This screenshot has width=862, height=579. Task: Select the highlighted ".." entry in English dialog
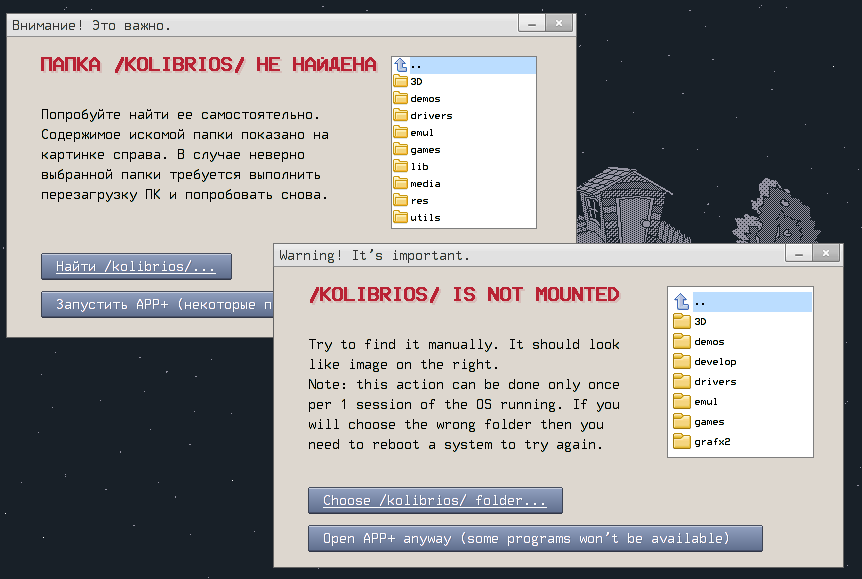740,301
